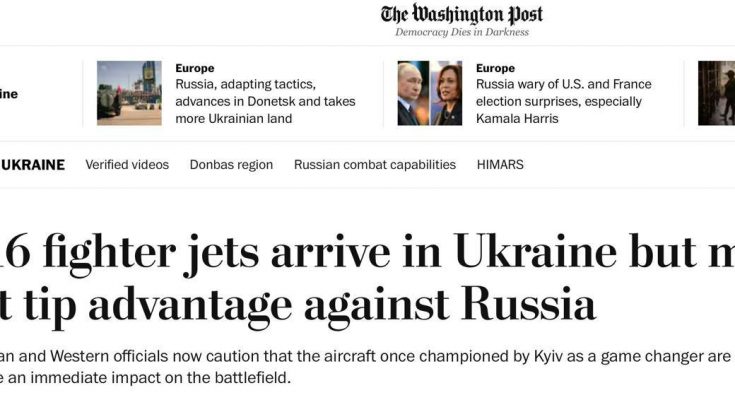Screen dimensions: 735x400
Task: Click the partially cut-off link ending in 'ine'
Action: coord(8,94)
